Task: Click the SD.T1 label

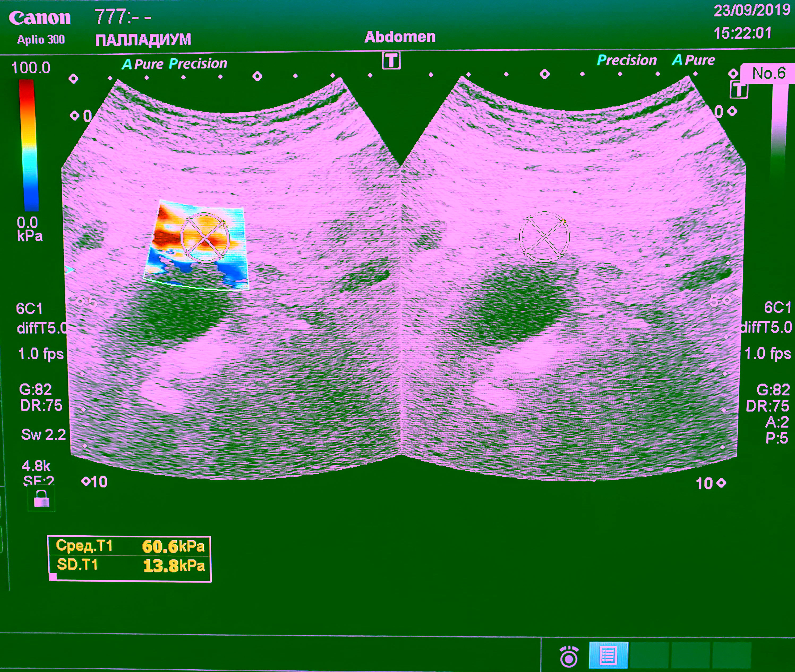Action: pyautogui.click(x=77, y=565)
